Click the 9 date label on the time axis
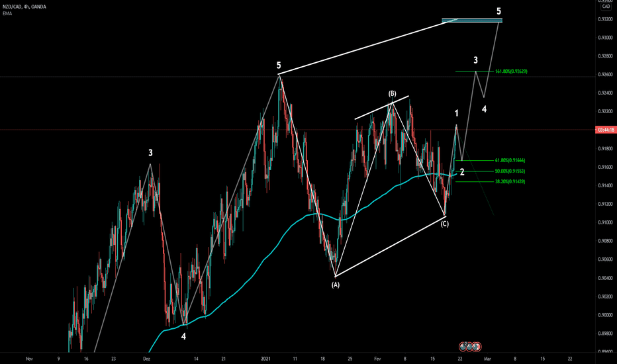 pyautogui.click(x=59, y=359)
